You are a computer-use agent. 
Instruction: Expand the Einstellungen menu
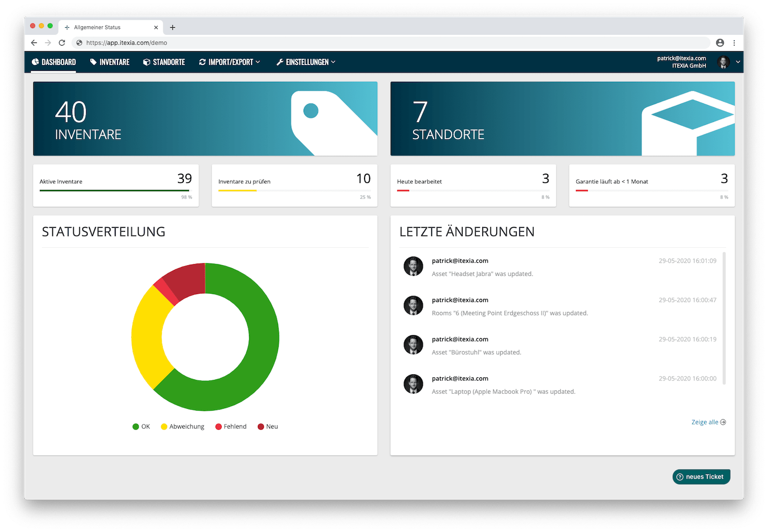tap(306, 62)
